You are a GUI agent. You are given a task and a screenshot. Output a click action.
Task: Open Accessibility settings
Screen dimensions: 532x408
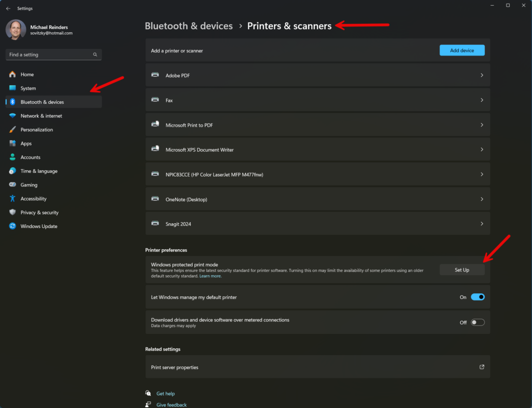point(54,199)
